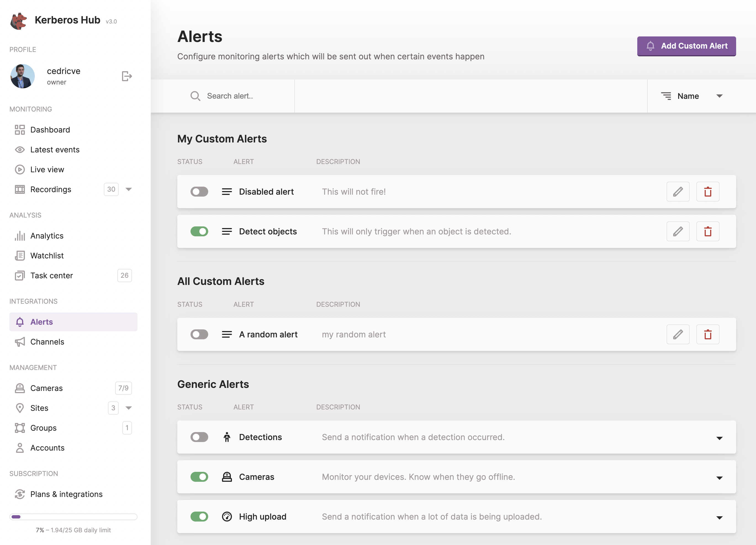This screenshot has height=545, width=756.
Task: Go to Analytics in the Analysis section
Action: (47, 236)
